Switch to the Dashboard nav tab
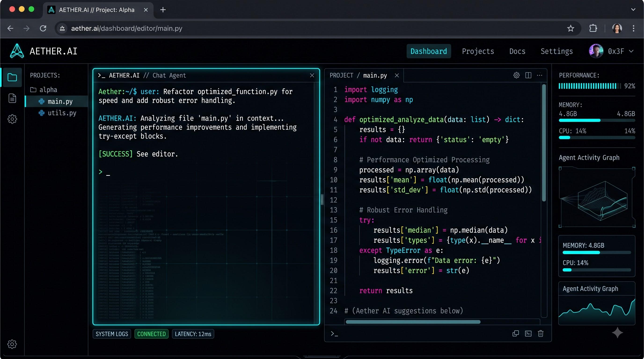This screenshot has width=644, height=359. (x=429, y=51)
